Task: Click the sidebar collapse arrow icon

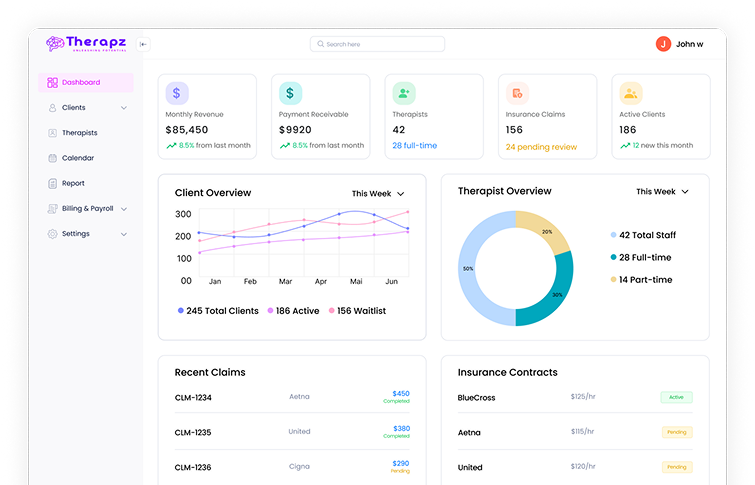Action: click(x=144, y=44)
